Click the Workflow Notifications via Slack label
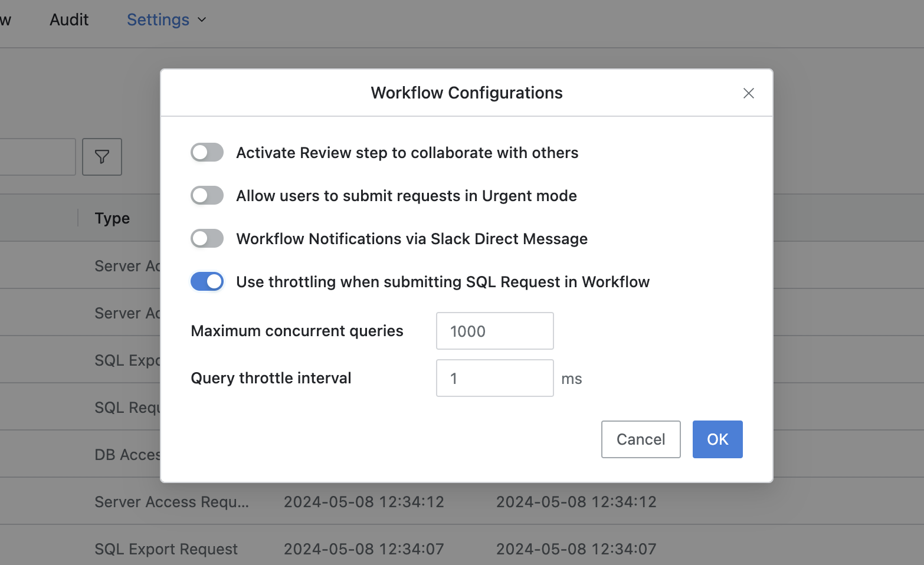 (412, 239)
